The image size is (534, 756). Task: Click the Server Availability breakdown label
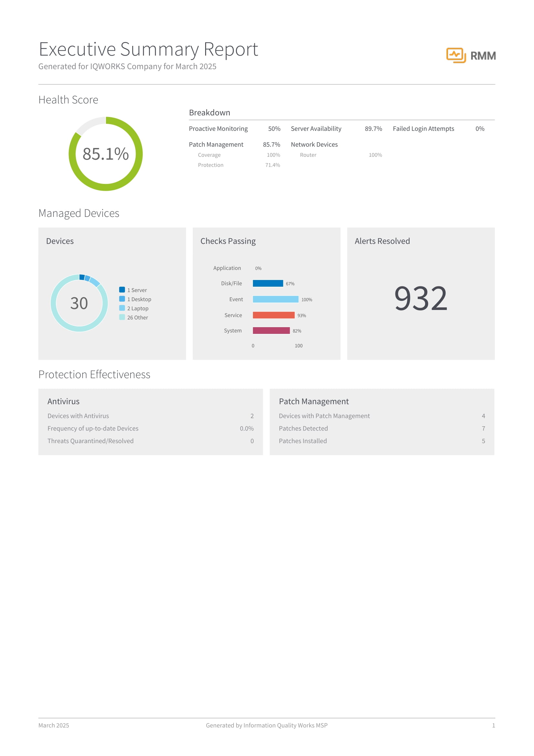point(316,129)
